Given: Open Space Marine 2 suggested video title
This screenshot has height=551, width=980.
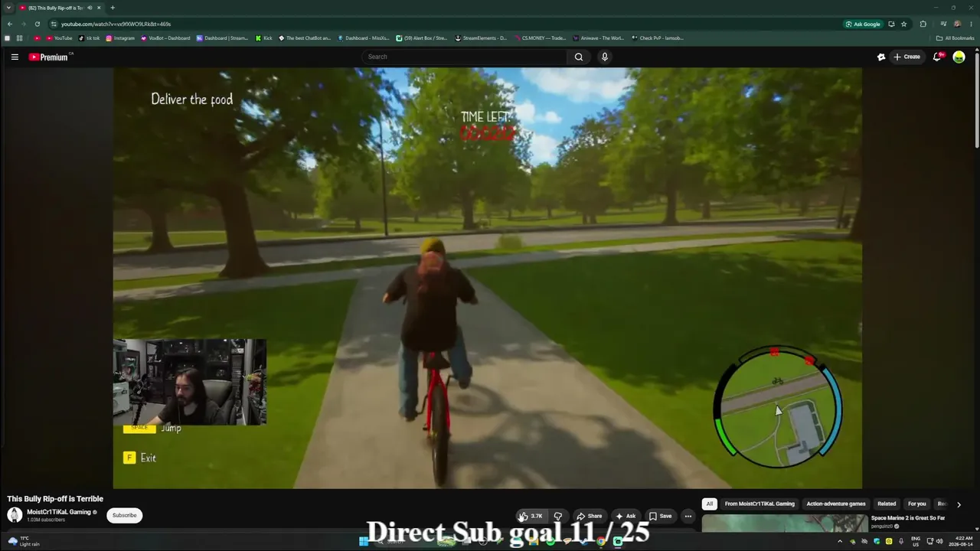Looking at the screenshot, I should [x=908, y=518].
